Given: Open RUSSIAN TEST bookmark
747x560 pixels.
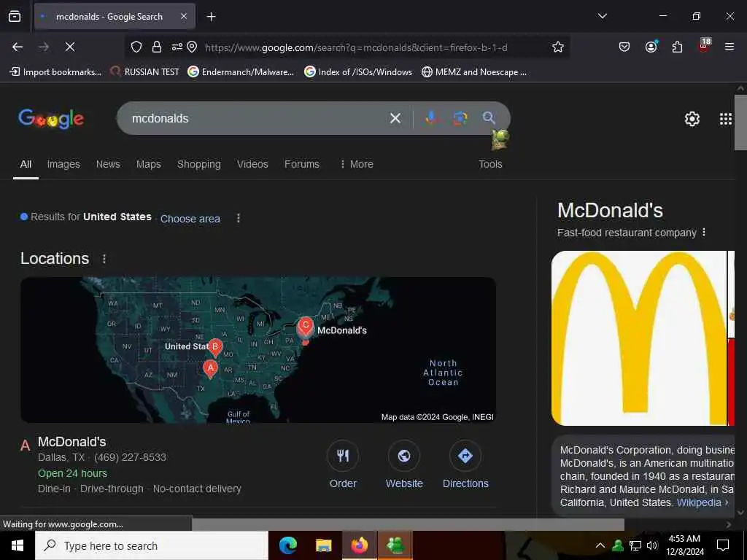Looking at the screenshot, I should click(144, 72).
